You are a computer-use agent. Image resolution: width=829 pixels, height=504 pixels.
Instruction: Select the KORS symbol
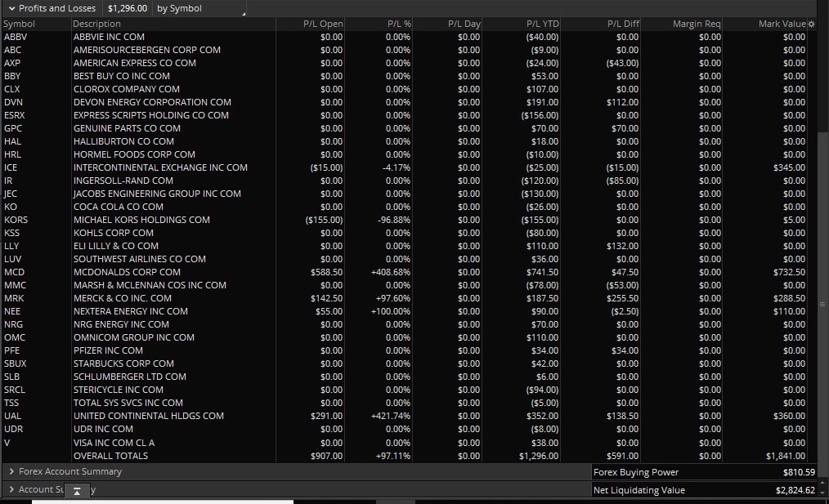tap(16, 220)
